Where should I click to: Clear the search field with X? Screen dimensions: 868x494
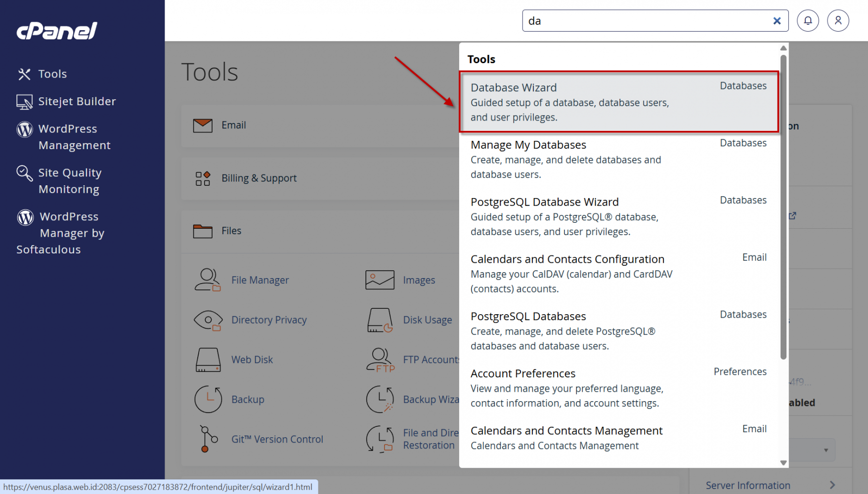(777, 21)
